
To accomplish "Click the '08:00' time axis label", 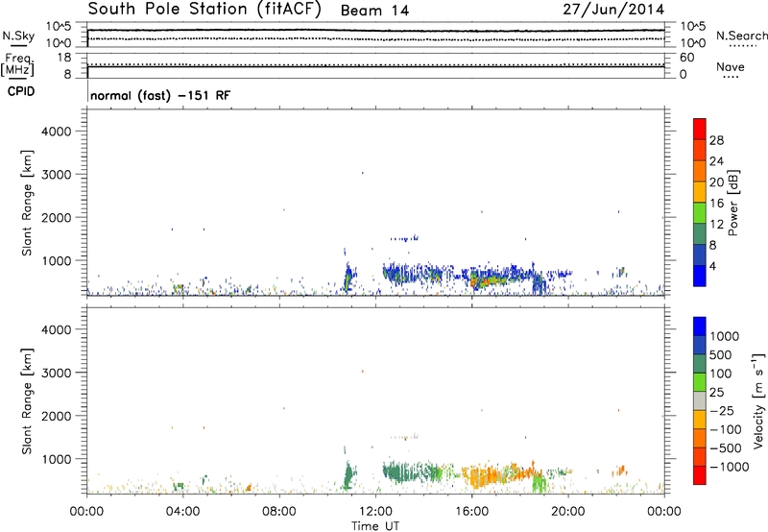I will tap(279, 512).
